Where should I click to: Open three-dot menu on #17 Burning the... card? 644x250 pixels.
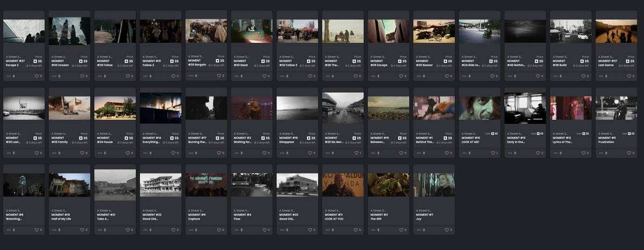tap(191, 153)
